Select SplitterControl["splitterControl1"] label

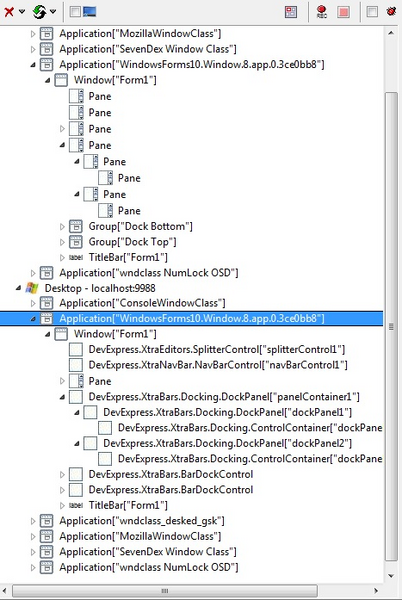(x=217, y=349)
